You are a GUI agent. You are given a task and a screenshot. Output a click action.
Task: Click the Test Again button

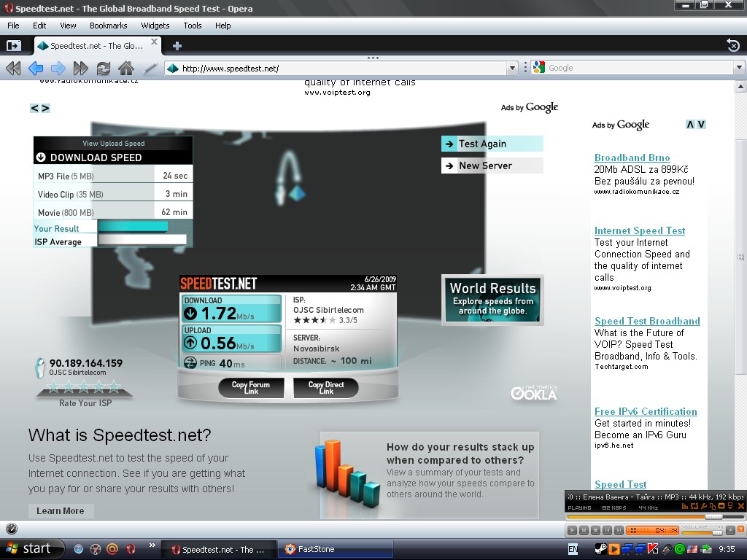[x=492, y=144]
